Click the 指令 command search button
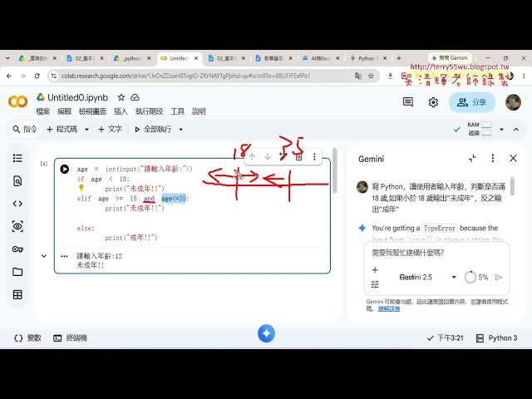Viewport: 532px width, 399px height. (25, 130)
